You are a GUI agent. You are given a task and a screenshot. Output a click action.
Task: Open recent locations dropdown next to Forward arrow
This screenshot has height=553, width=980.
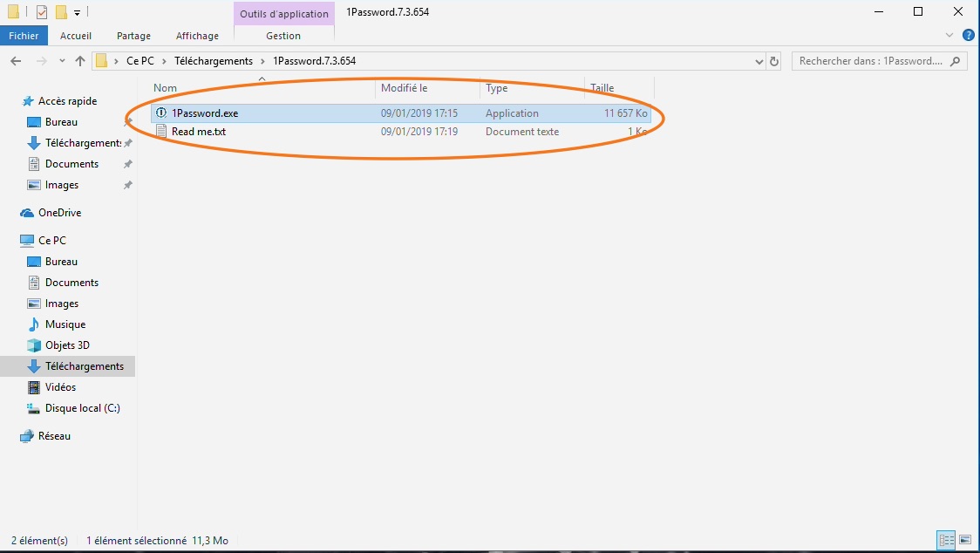pos(61,61)
